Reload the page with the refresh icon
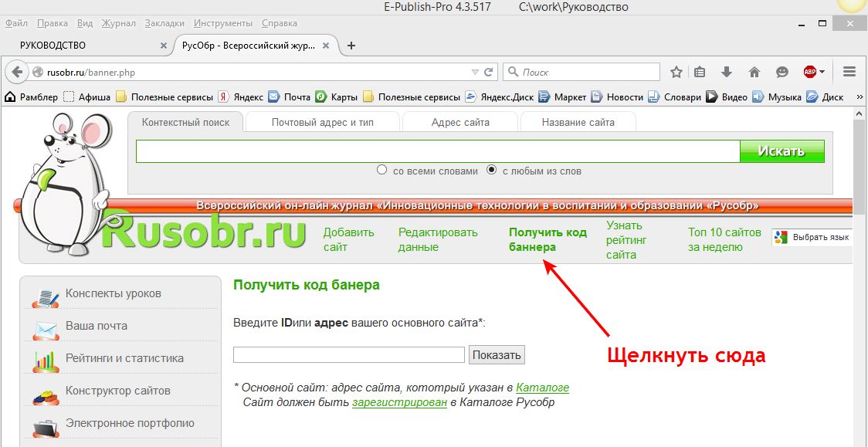Screen dimensions: 868x447 click(x=488, y=73)
